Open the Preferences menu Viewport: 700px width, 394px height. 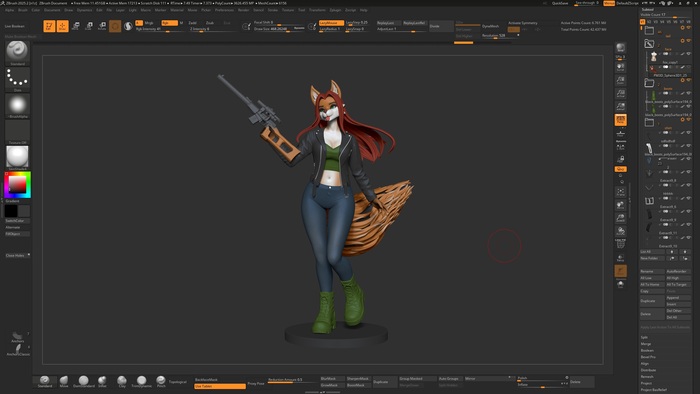(224, 10)
